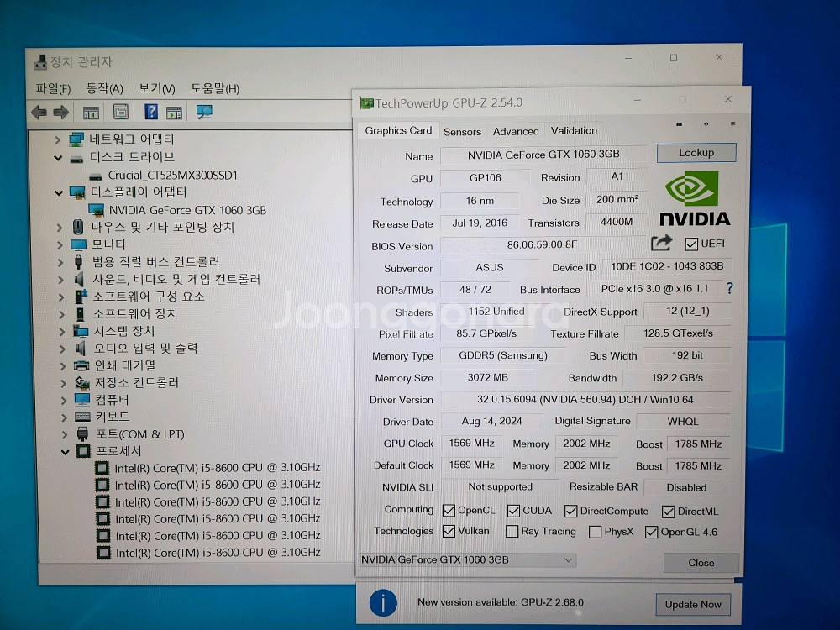Click the NVIDIA logo in GPU-Z
Screen dimensions: 840x630
tap(693, 199)
